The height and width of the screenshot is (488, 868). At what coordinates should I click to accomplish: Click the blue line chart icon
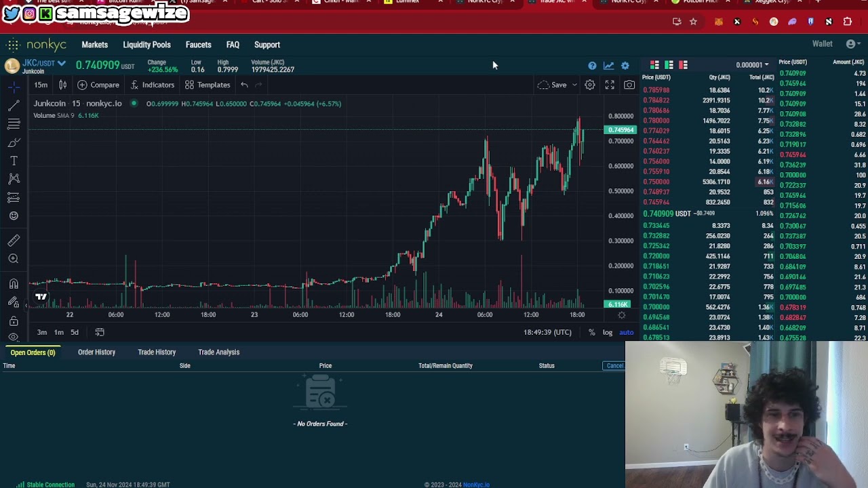(x=608, y=66)
